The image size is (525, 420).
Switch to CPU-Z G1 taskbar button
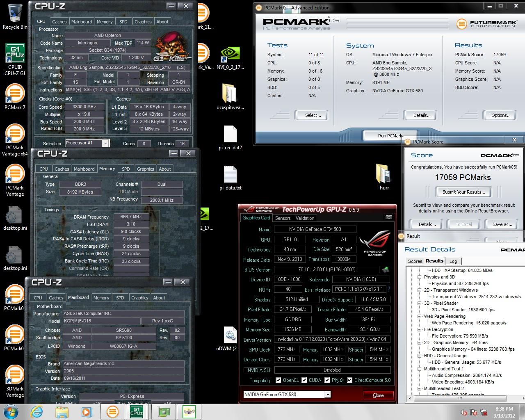pos(137,412)
